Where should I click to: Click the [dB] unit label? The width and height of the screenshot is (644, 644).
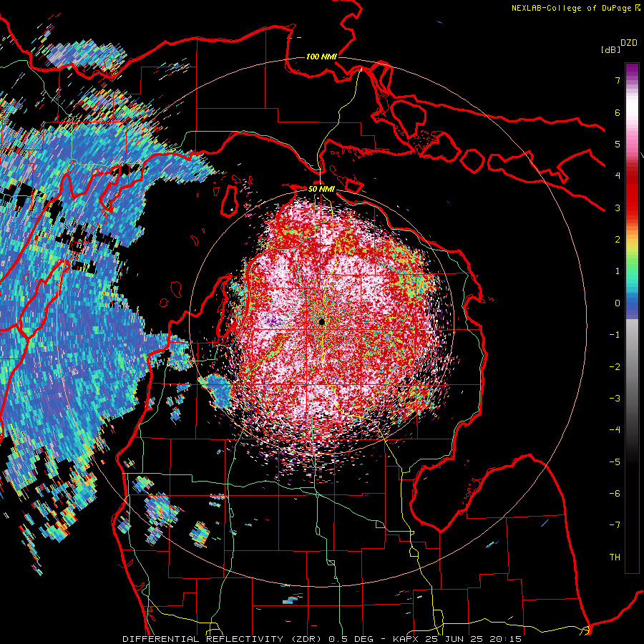tap(610, 49)
